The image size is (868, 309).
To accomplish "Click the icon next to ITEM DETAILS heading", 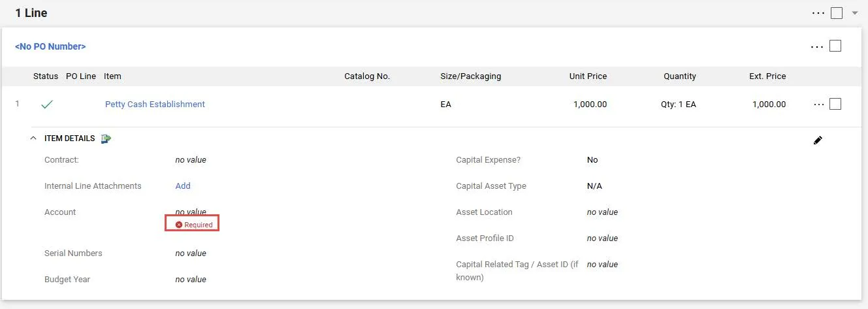I will [x=106, y=138].
